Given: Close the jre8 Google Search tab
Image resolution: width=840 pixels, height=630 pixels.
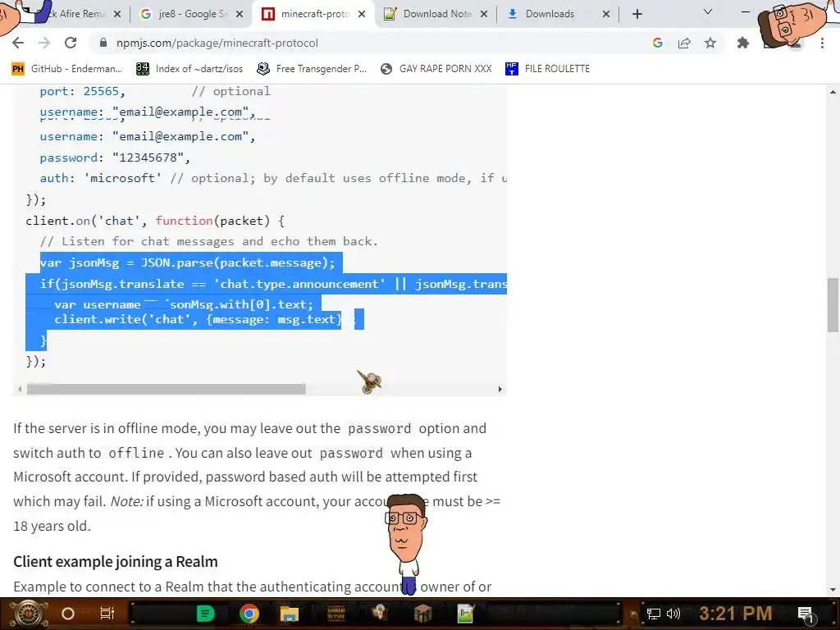Looking at the screenshot, I should [x=240, y=14].
